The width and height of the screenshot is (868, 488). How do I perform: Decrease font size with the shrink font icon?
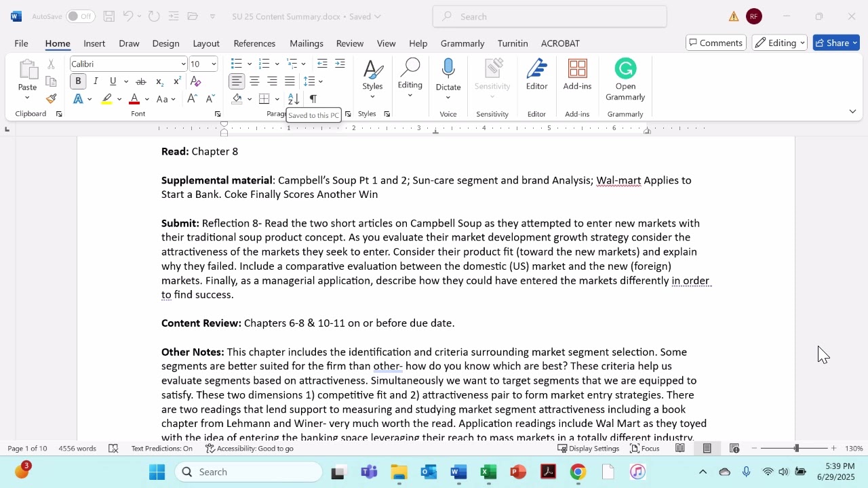point(210,99)
